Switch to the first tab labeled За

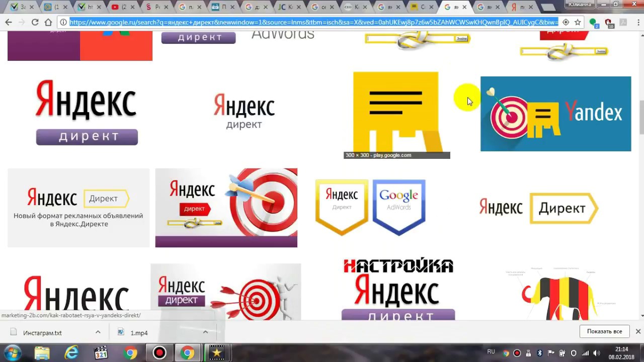click(23, 7)
